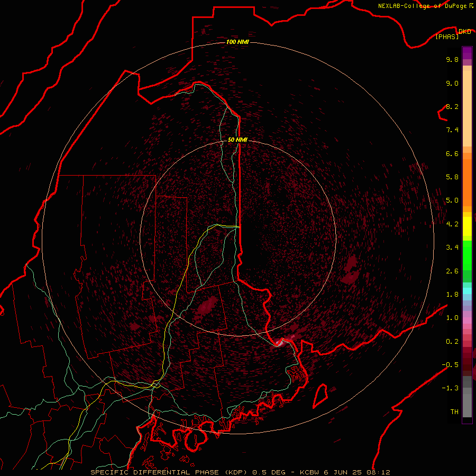The width and height of the screenshot is (476, 476).
Task: Click the 1.0 scale value
Action: point(452,318)
